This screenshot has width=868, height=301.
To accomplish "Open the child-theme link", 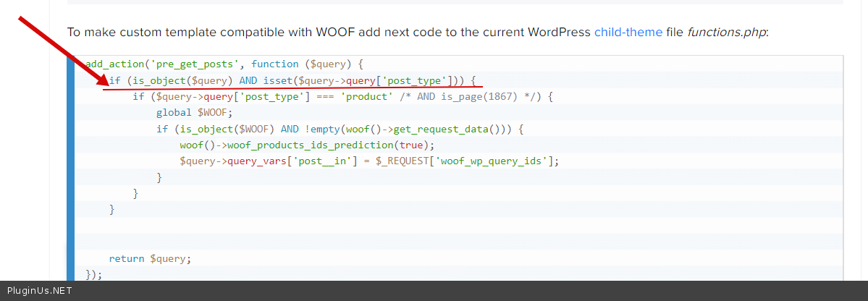I will click(628, 33).
